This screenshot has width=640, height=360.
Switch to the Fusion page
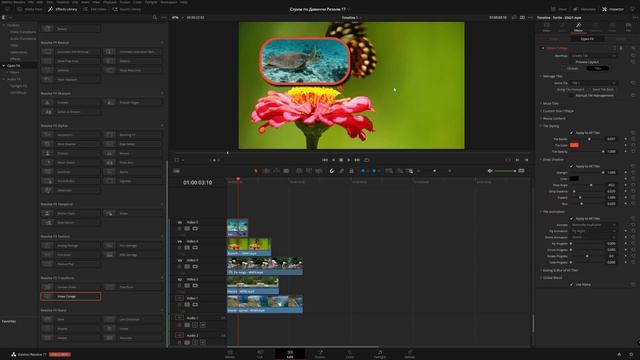pos(320,354)
